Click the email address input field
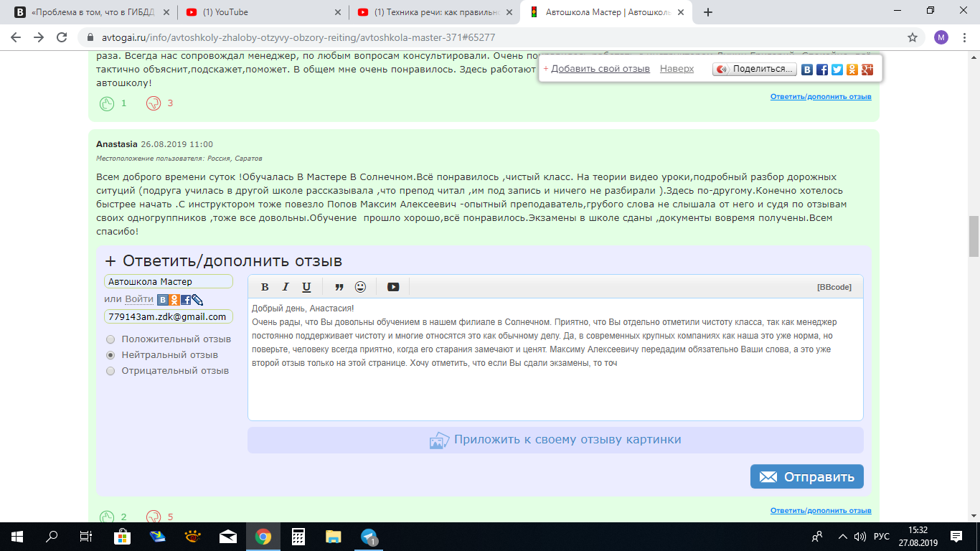980x551 pixels. point(168,316)
